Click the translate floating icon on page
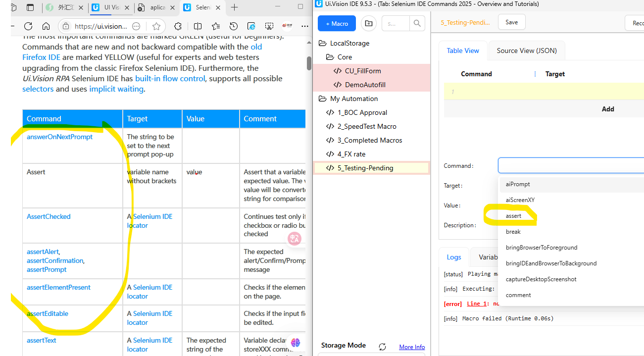644x356 pixels. tap(295, 239)
